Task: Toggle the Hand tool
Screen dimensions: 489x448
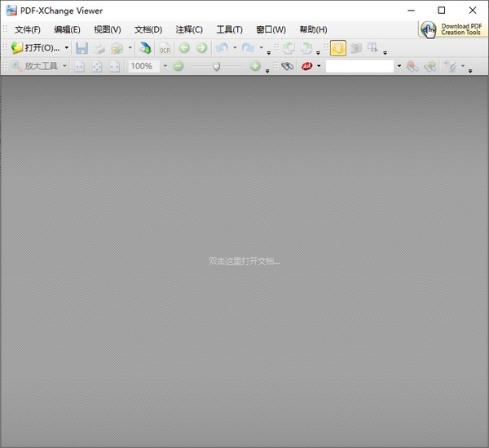Action: tap(337, 49)
